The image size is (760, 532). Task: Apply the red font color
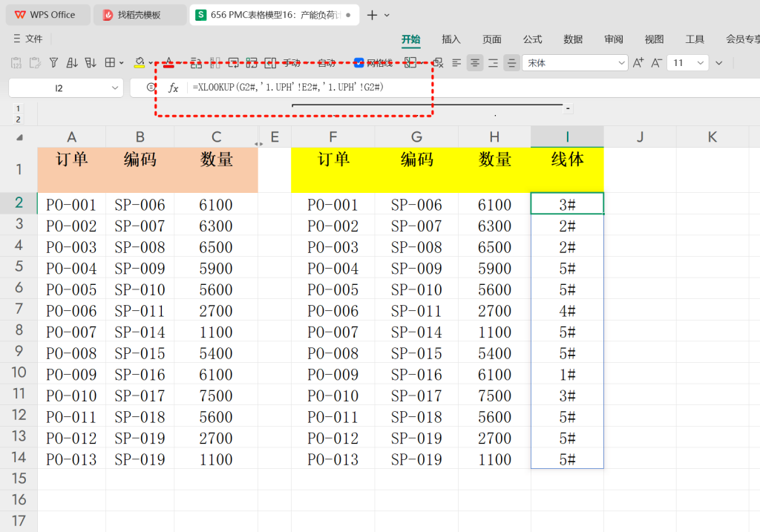168,62
